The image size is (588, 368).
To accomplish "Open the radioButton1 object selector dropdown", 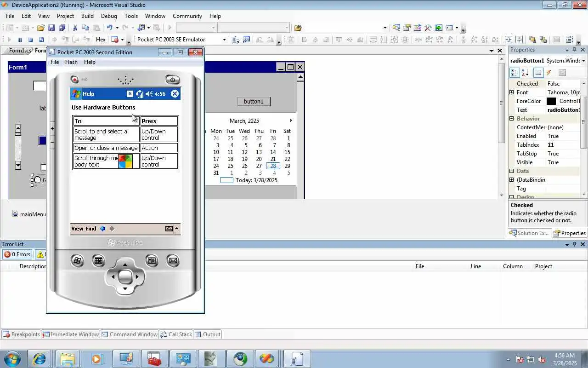I will coord(583,61).
